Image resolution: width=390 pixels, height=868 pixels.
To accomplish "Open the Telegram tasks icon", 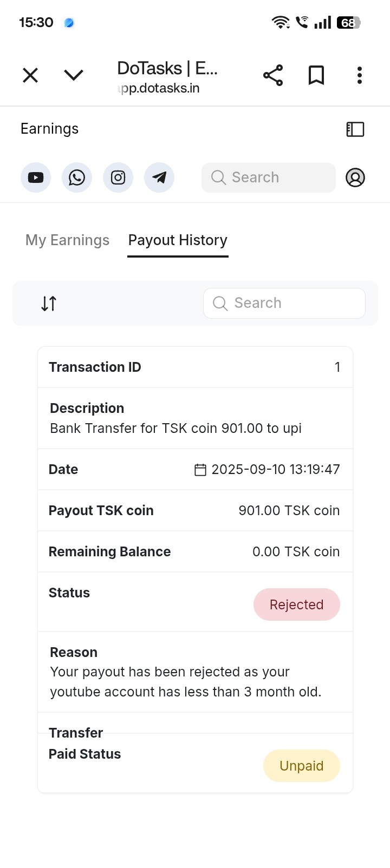I will click(x=159, y=177).
